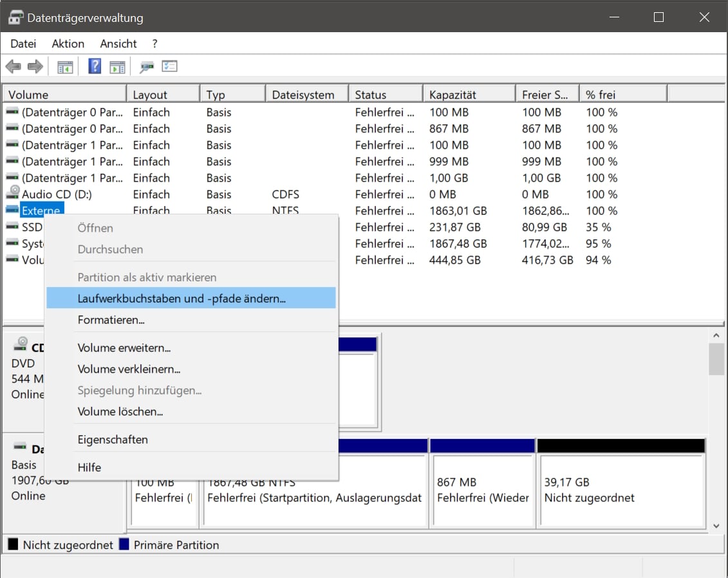
Task: Select the 39,17 GB Nicht zugeordnet block
Action: 621,483
